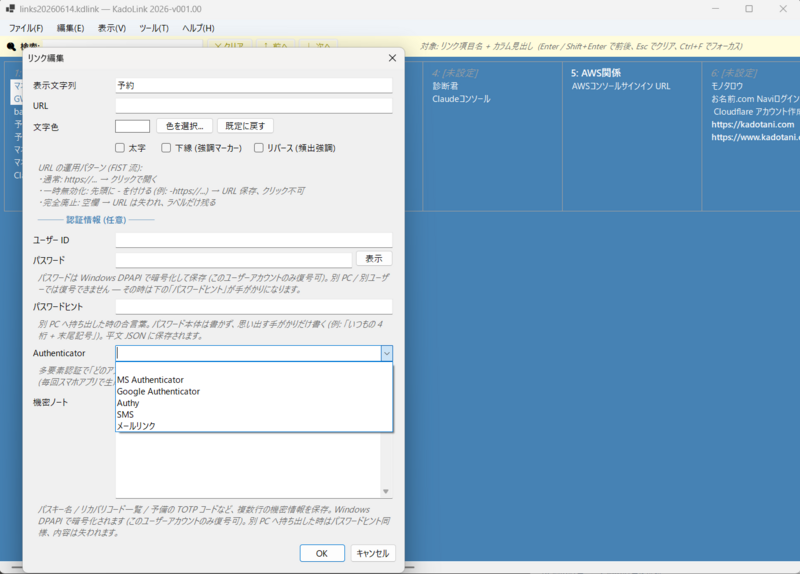The width and height of the screenshot is (800, 574).
Task: Open the 表示(V) menu
Action: tap(112, 28)
